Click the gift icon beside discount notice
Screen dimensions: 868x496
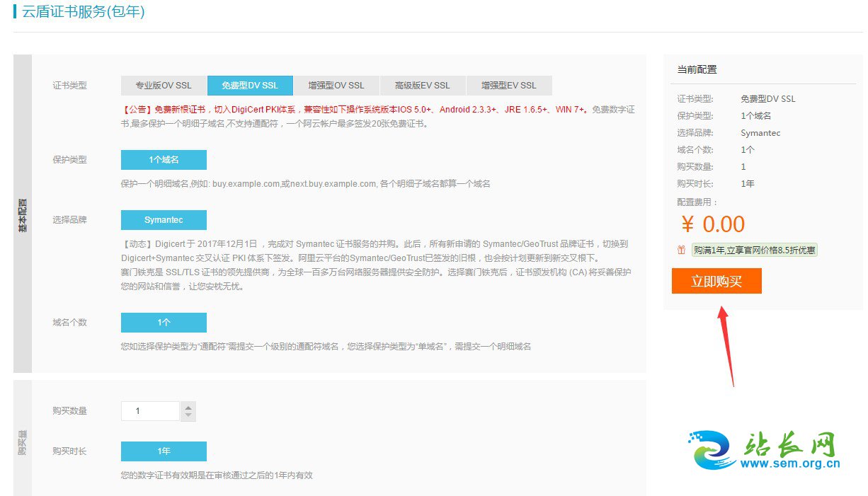pos(681,250)
